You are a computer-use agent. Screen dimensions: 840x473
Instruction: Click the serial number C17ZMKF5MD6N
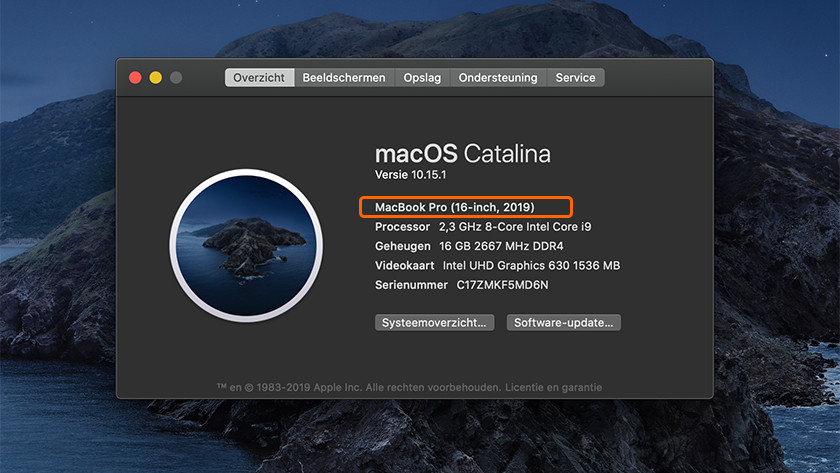pyautogui.click(x=502, y=285)
